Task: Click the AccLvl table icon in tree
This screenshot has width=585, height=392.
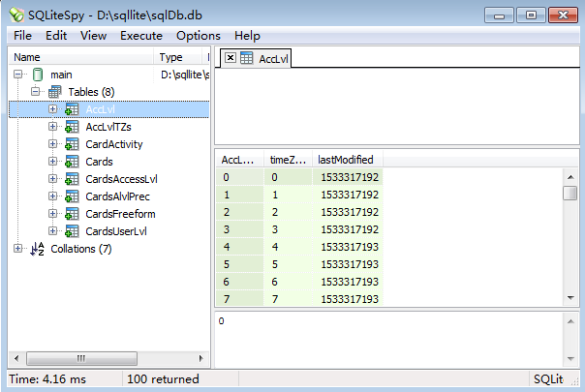Action: click(72, 109)
